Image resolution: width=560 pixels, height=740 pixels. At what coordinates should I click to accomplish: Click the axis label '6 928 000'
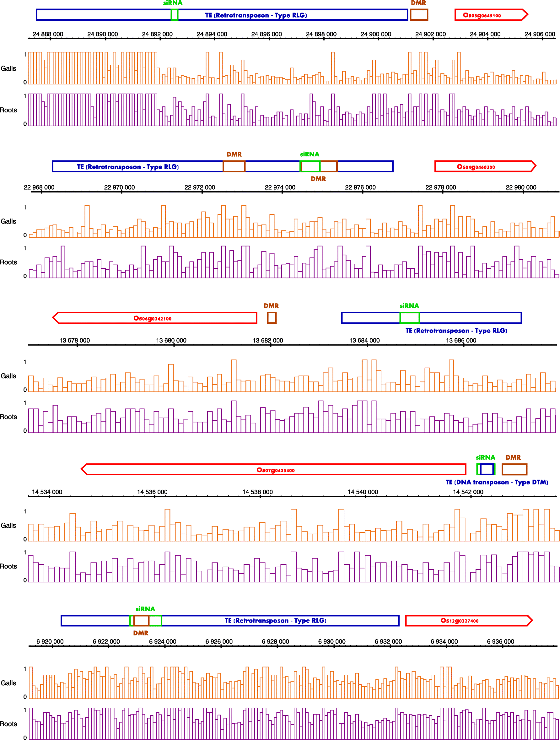pyautogui.click(x=275, y=642)
